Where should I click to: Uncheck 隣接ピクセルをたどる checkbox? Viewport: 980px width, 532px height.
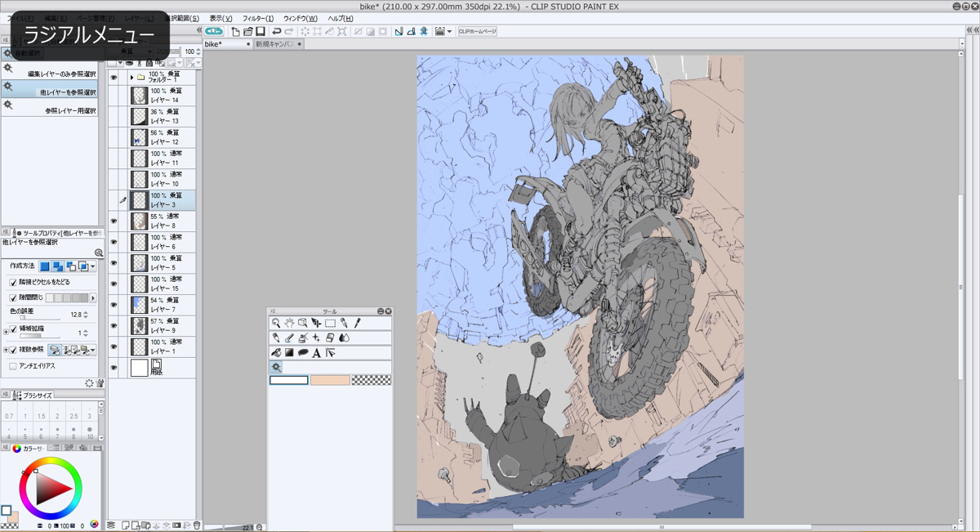[x=13, y=282]
